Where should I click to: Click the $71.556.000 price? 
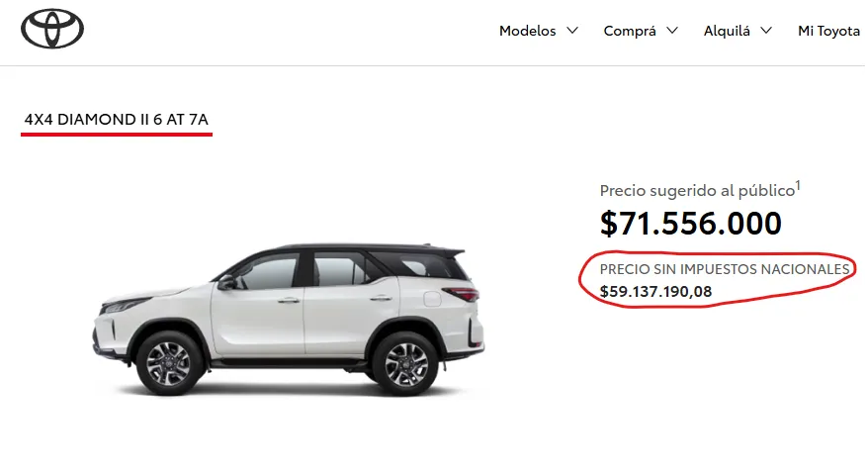point(690,224)
